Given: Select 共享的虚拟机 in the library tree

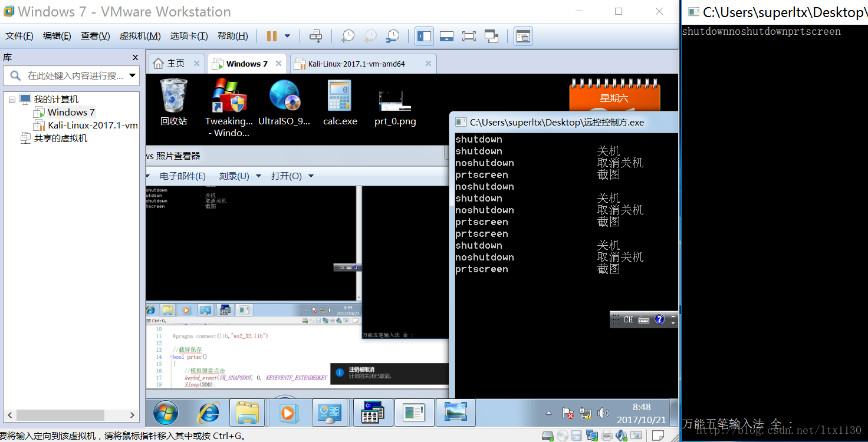Looking at the screenshot, I should pos(61,138).
